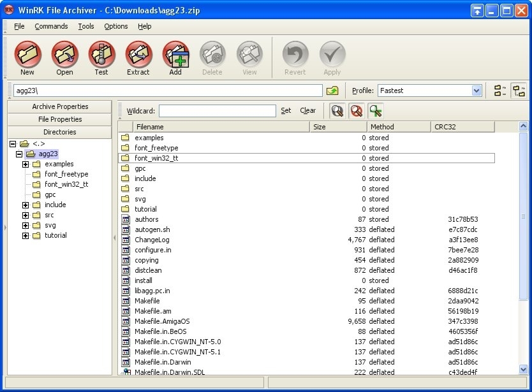This screenshot has height=392, width=532.
Task: Select the Makefile.in.BeOS file row
Action: (306, 331)
